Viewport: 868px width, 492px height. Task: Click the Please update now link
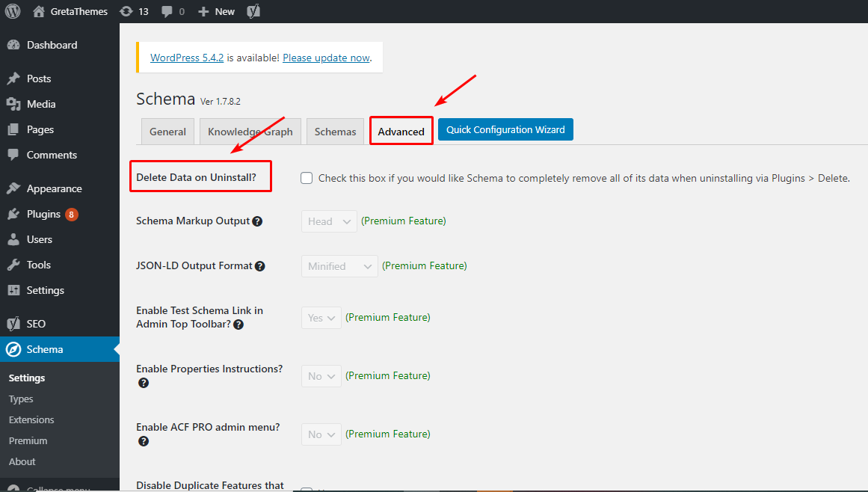click(x=326, y=58)
